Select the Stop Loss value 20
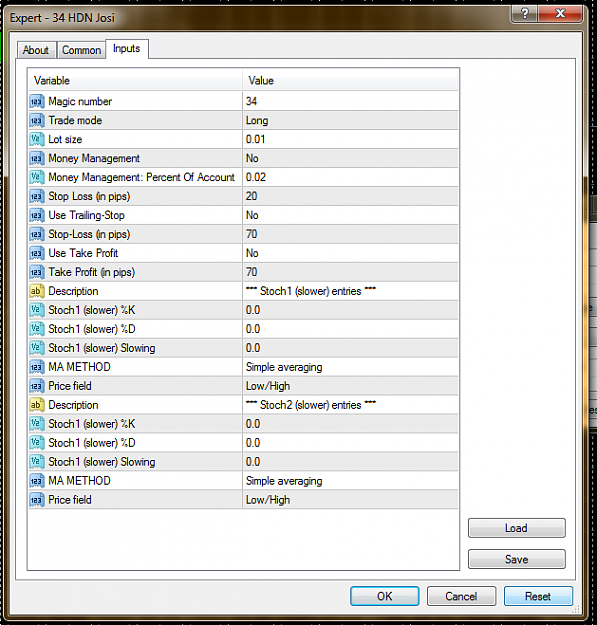The image size is (597, 625). click(x=350, y=196)
